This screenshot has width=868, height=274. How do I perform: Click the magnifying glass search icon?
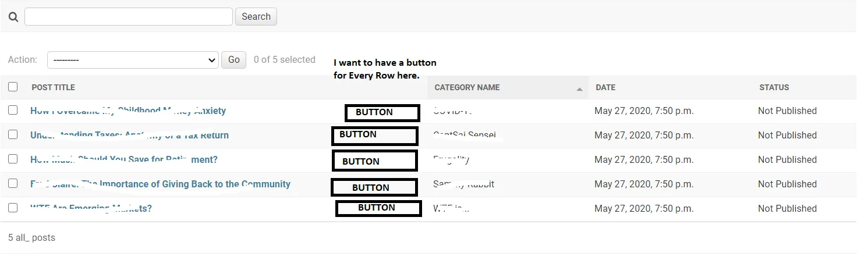click(13, 17)
